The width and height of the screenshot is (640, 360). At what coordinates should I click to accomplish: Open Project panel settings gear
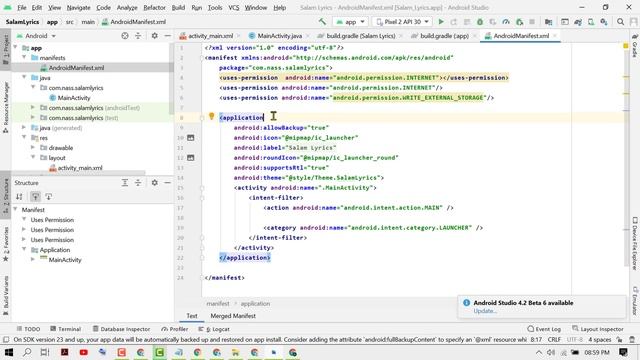click(154, 36)
